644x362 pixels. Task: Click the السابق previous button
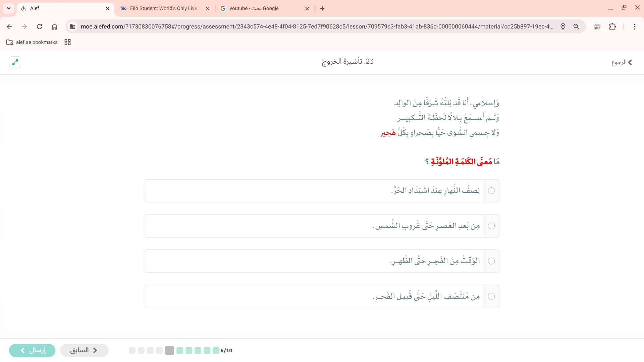point(84,350)
